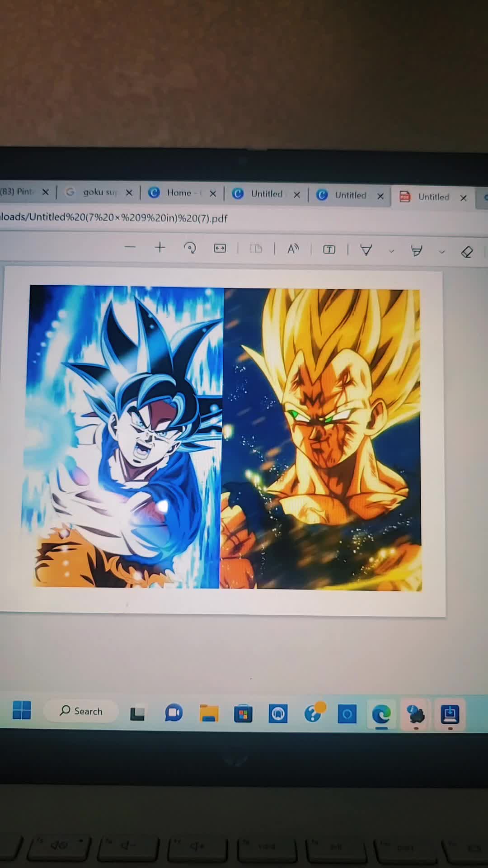Click the golden Vegeta image in PDF
The image size is (488, 868).
(322, 439)
